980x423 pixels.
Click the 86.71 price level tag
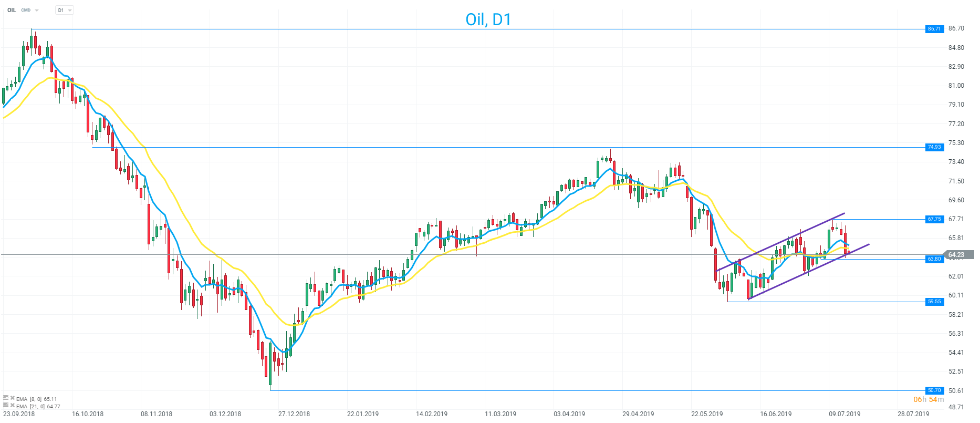click(934, 29)
